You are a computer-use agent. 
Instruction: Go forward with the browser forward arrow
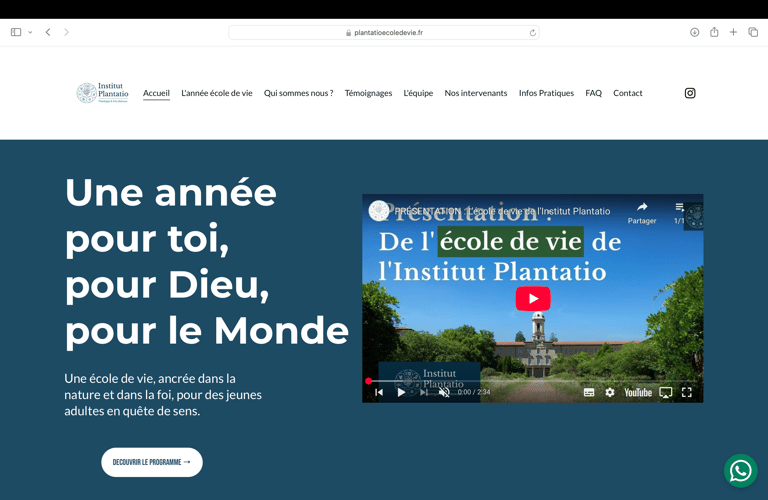[67, 32]
